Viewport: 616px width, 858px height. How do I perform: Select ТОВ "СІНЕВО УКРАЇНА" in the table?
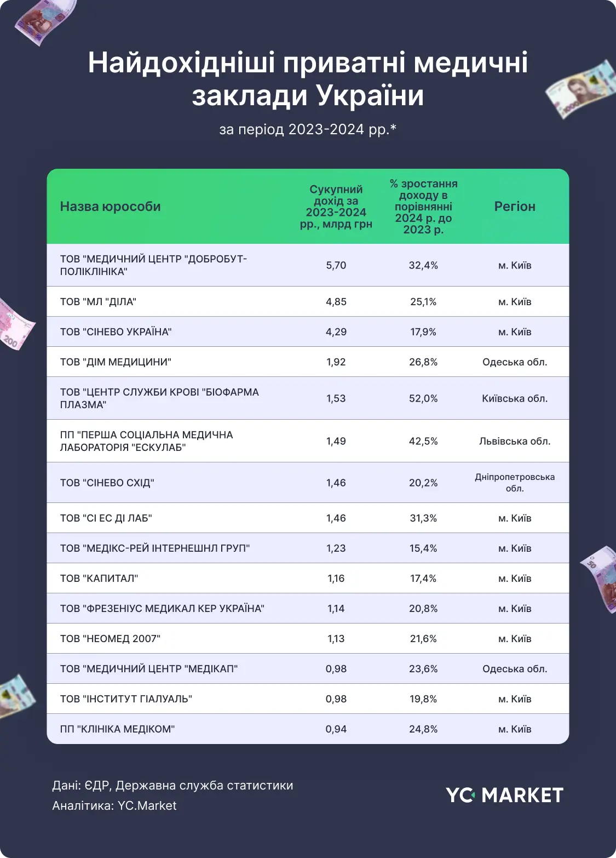116,332
